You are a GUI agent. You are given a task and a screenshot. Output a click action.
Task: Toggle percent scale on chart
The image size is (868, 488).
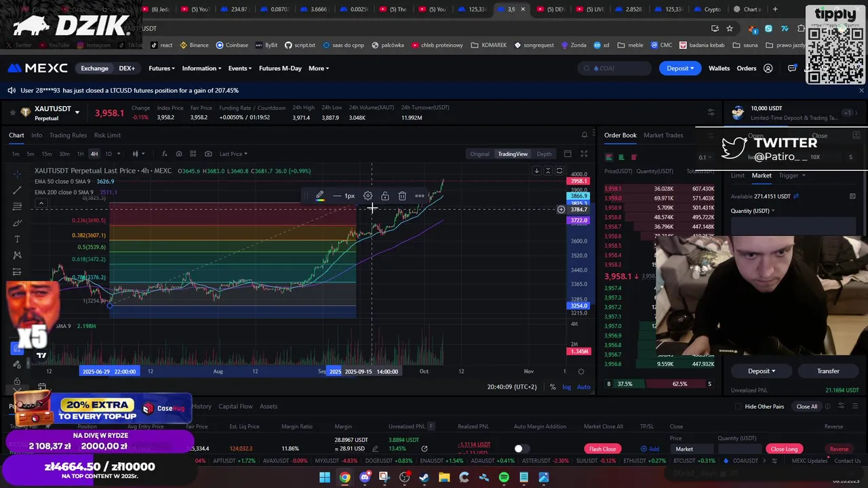553,387
